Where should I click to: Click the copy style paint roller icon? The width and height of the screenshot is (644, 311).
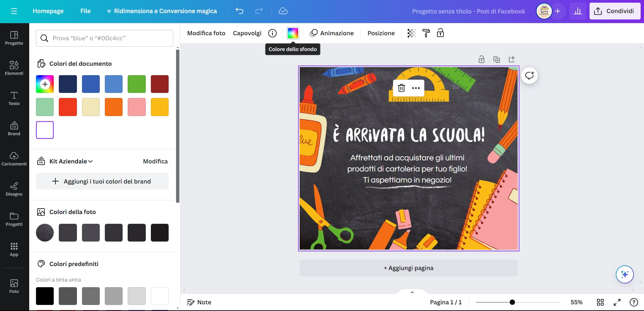click(x=426, y=33)
